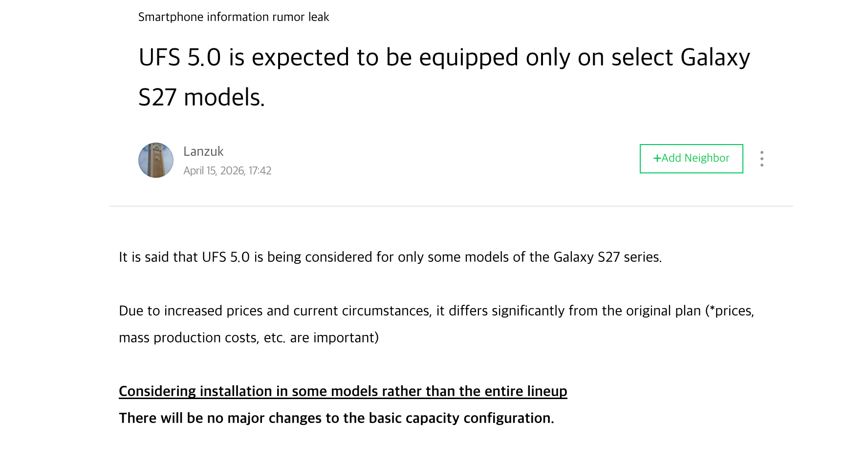This screenshot has height=465, width=868.
Task: Open the Lanzuk profile name link
Action: [x=203, y=151]
